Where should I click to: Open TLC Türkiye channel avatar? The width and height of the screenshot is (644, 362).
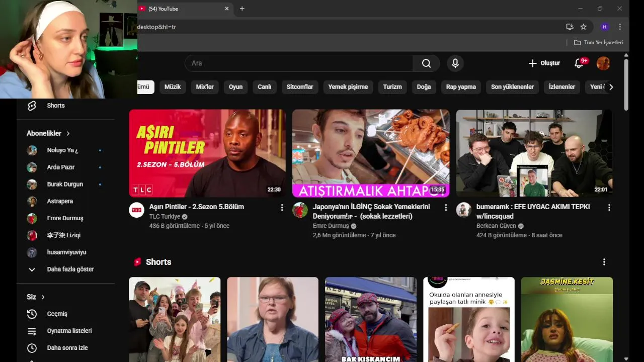point(136,210)
